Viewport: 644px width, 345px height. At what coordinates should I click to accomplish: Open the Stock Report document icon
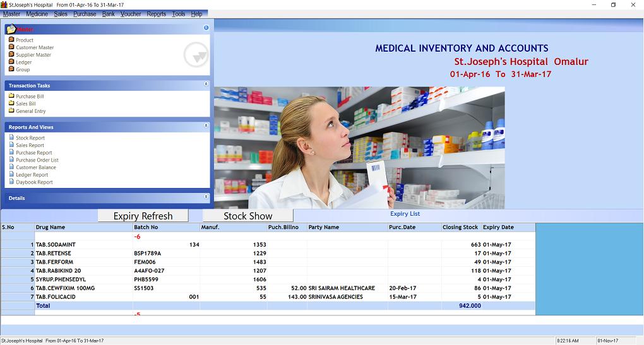point(11,137)
